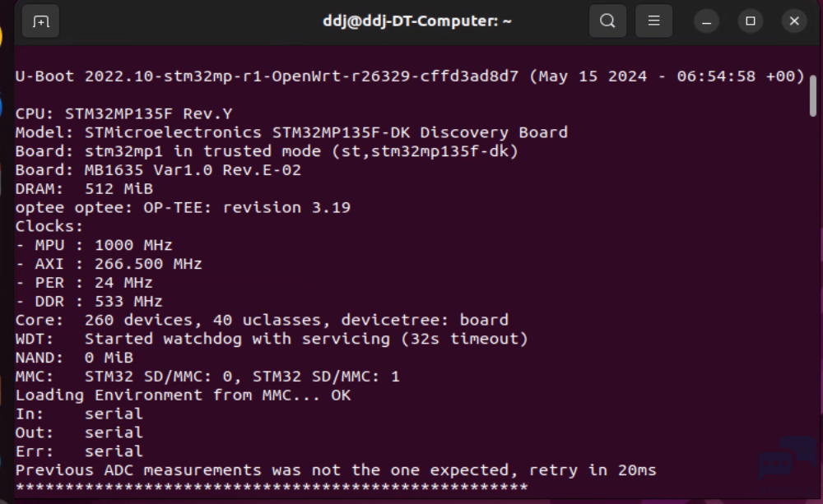
Task: Click the U-Boot 2022.10 version line
Action: click(x=410, y=76)
